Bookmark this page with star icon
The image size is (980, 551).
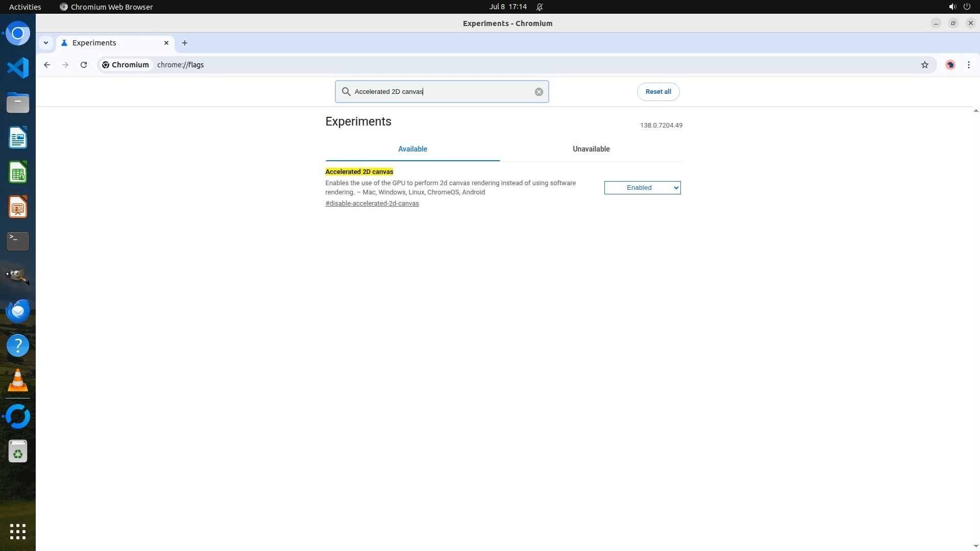click(x=924, y=65)
